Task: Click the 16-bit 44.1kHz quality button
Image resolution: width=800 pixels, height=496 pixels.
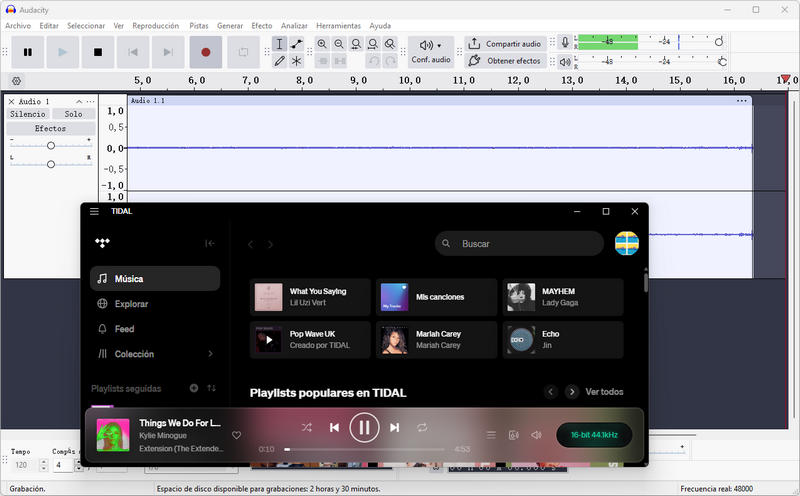Action: (594, 435)
